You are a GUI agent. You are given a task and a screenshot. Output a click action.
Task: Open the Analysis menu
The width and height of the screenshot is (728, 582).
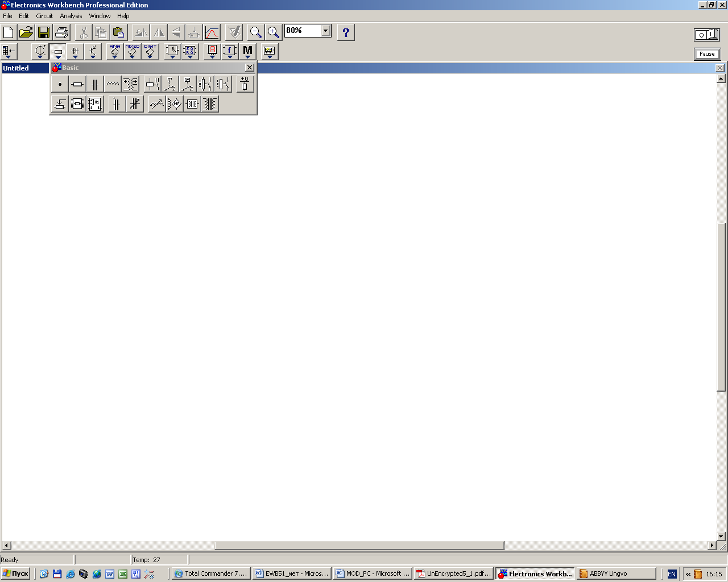[71, 16]
